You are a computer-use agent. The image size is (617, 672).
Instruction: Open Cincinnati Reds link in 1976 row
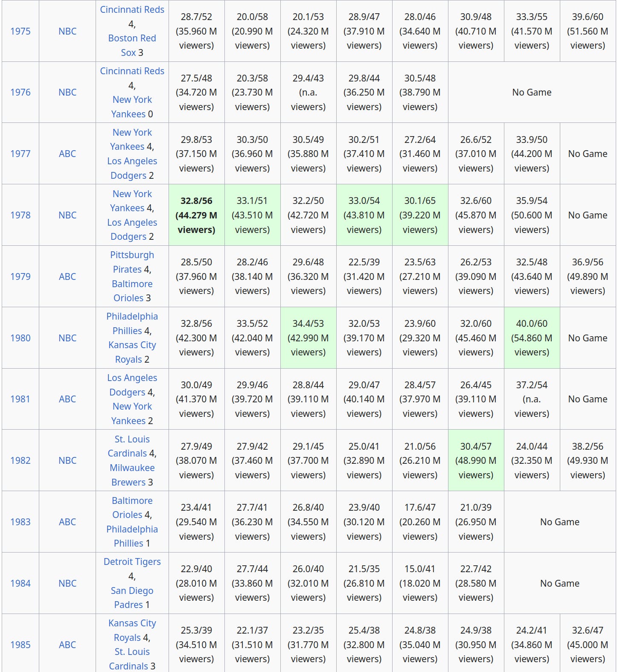pos(132,71)
